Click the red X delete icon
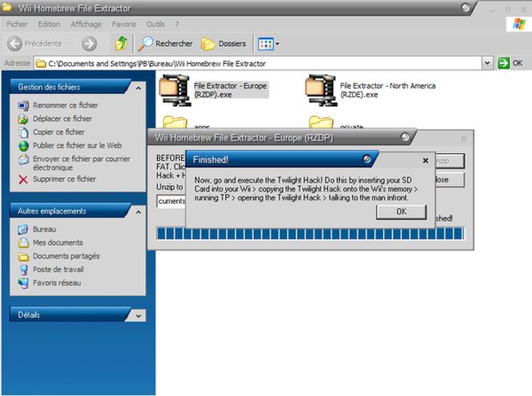This screenshot has height=396, width=532. [x=23, y=179]
